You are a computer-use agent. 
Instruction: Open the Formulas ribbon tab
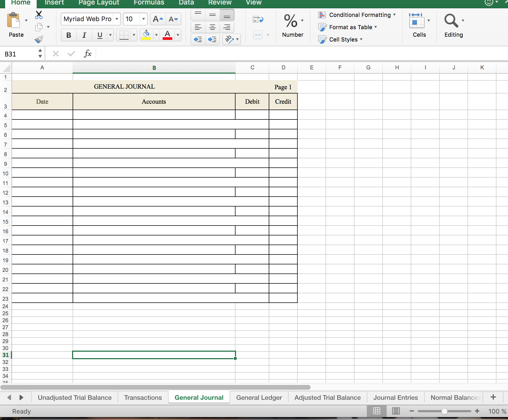149,3
